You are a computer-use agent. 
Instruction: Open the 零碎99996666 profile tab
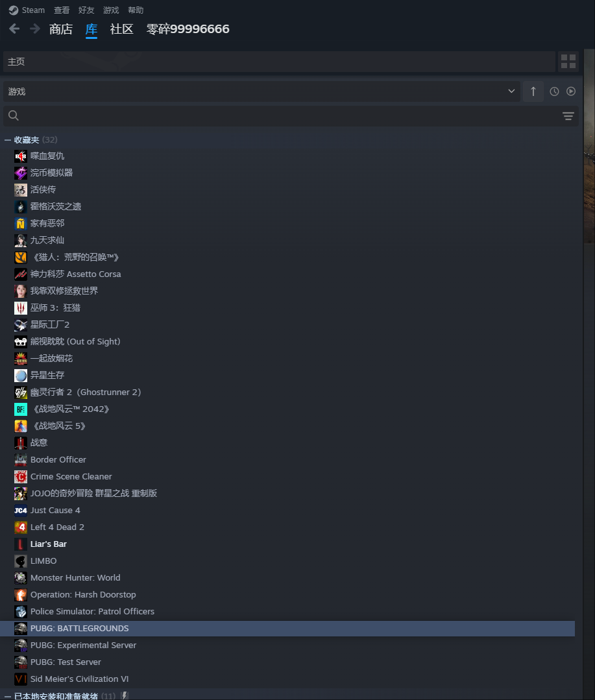(x=188, y=29)
